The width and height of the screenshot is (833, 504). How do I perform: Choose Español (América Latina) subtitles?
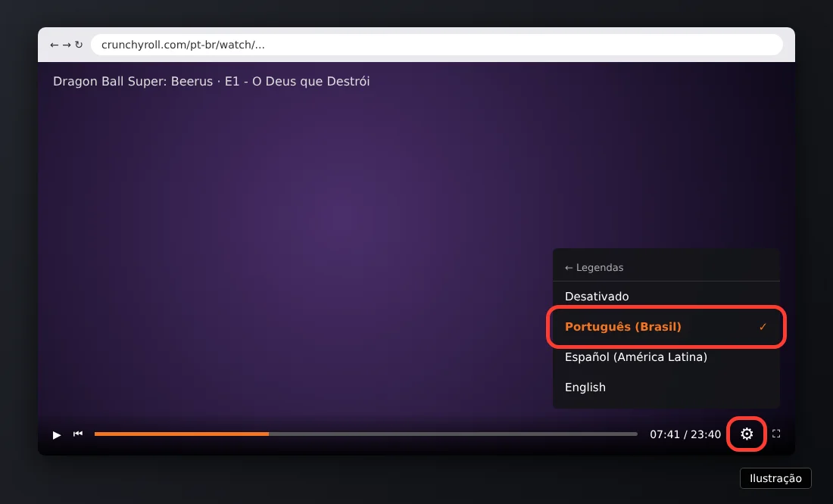pos(666,357)
